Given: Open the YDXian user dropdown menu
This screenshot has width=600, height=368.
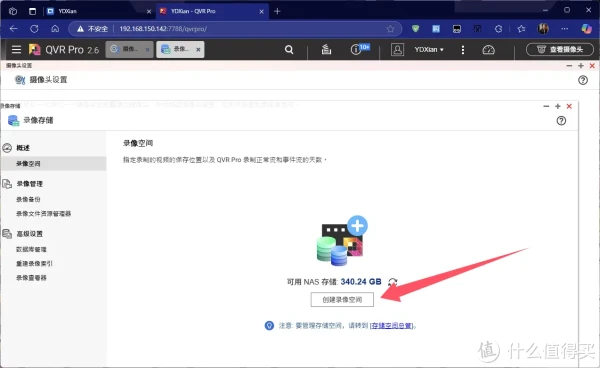Looking at the screenshot, I should [x=429, y=49].
